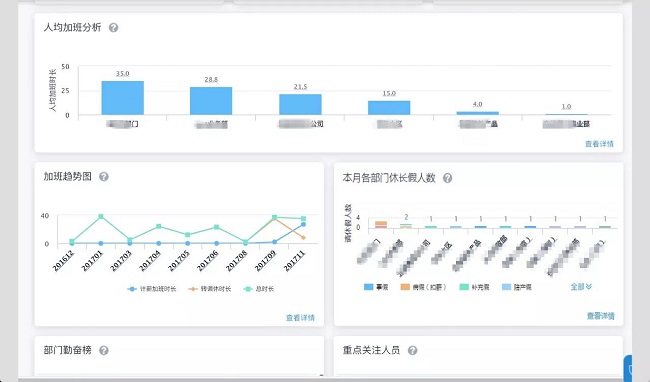Click the 重点关注人员 heading
The image size is (650, 382).
click(371, 351)
